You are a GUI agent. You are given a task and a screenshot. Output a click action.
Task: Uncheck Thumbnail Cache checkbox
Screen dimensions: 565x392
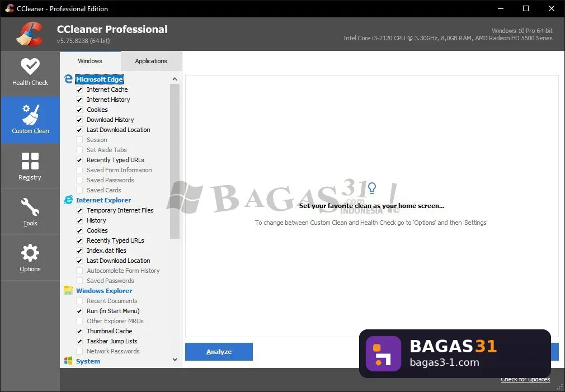point(79,331)
